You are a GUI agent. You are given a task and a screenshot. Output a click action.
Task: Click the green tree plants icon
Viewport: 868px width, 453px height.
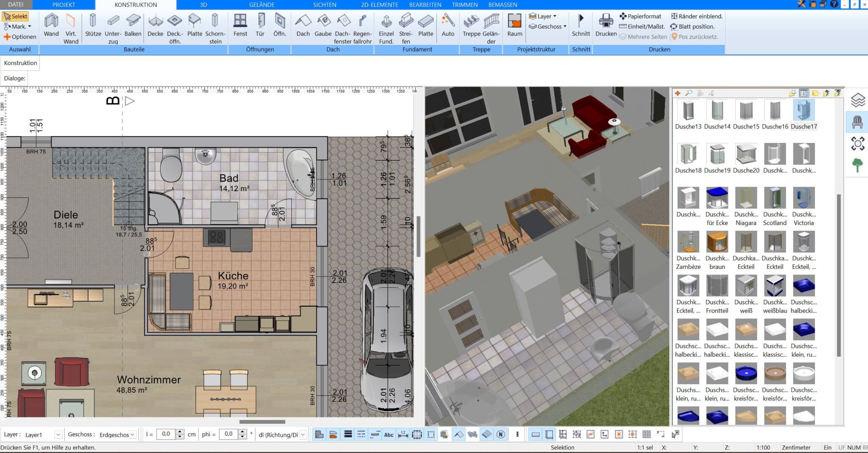click(857, 165)
